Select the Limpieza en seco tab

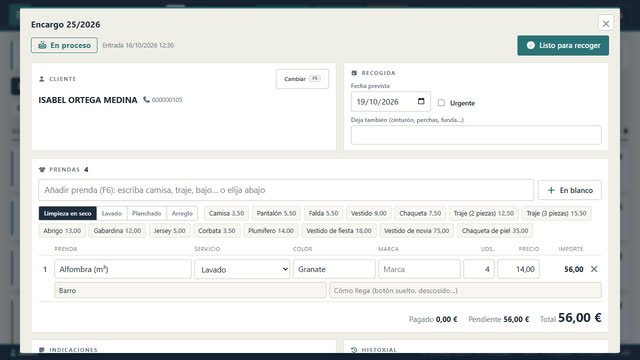pyautogui.click(x=68, y=213)
